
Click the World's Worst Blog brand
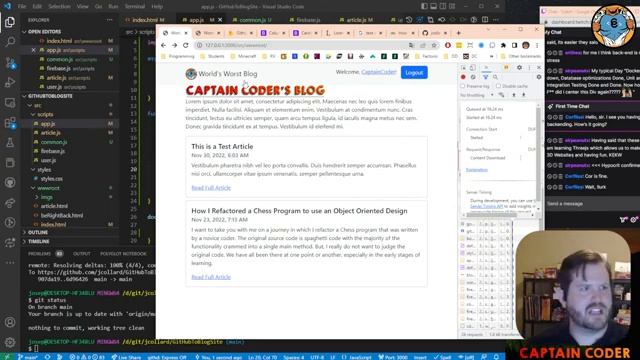pos(222,74)
